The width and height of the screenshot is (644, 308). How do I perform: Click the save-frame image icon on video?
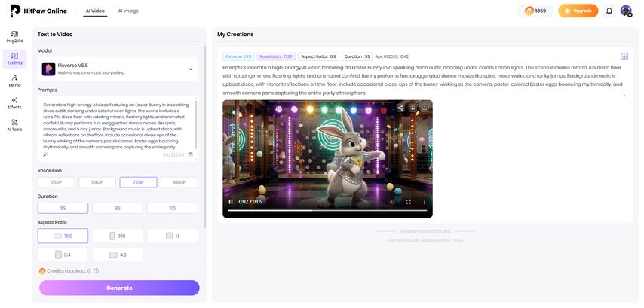[412, 108]
